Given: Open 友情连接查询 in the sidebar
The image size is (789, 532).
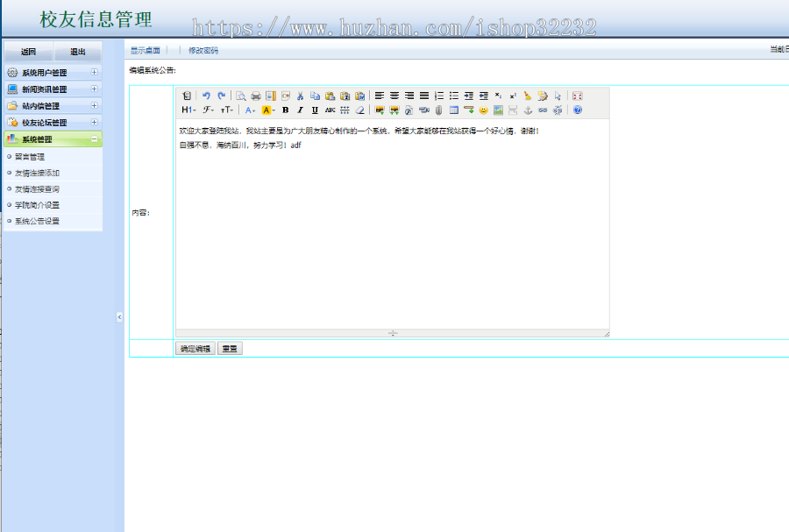Looking at the screenshot, I should (37, 189).
